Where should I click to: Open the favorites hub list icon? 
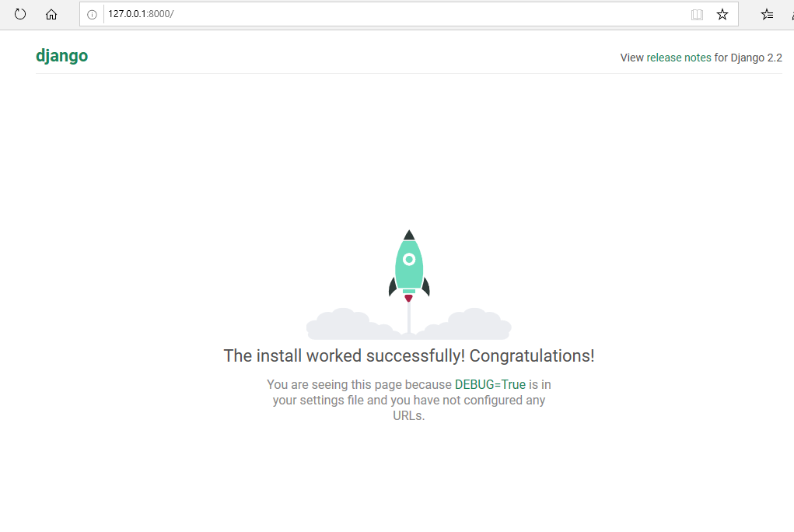point(767,14)
